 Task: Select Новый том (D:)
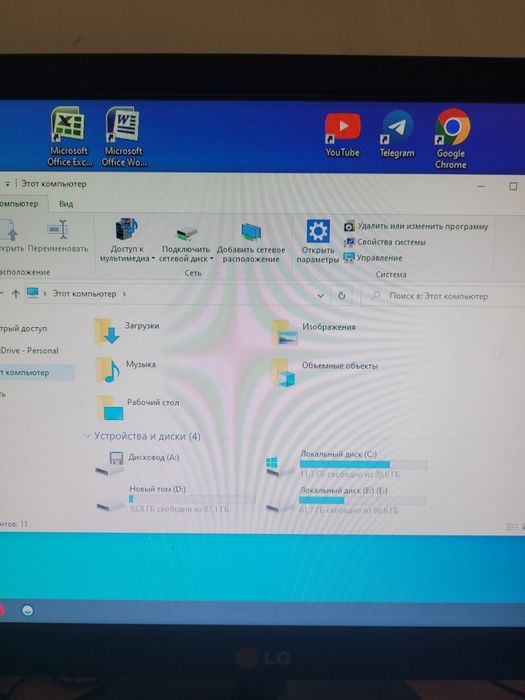pos(176,500)
